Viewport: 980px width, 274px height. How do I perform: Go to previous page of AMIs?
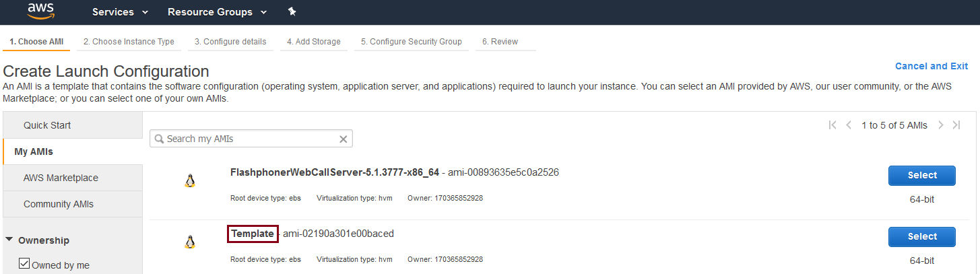coord(849,125)
